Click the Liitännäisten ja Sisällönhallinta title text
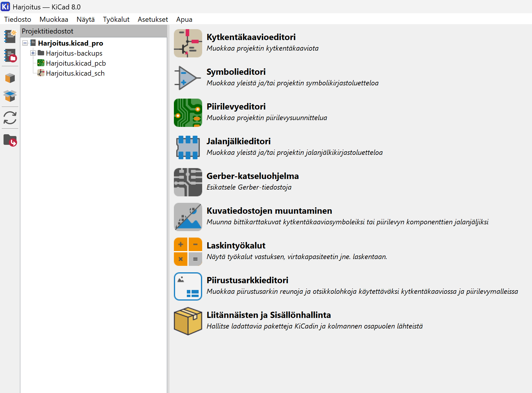 269,315
